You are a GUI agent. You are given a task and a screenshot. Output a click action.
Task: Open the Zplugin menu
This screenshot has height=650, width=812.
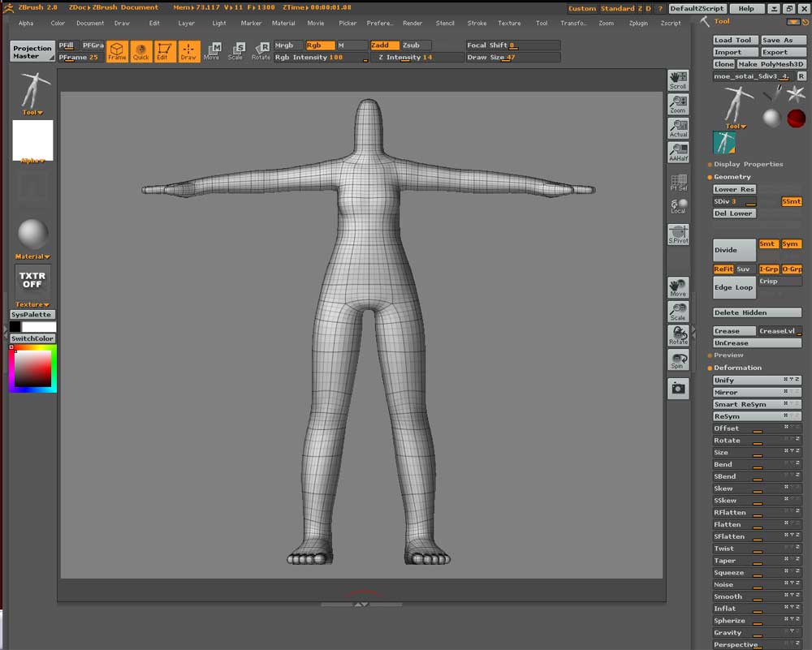(x=638, y=24)
